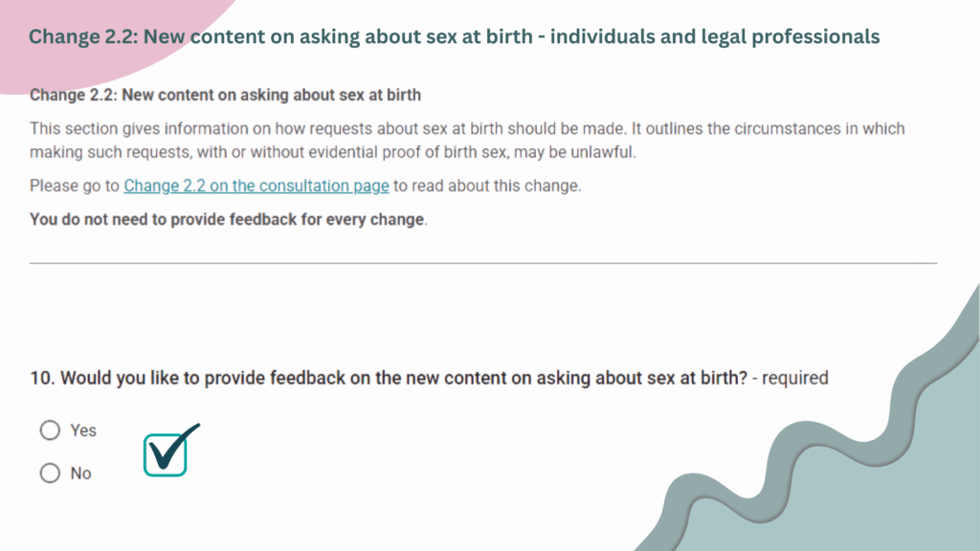Image resolution: width=980 pixels, height=551 pixels.
Task: Click the '- required' label after question 10
Action: tap(790, 378)
